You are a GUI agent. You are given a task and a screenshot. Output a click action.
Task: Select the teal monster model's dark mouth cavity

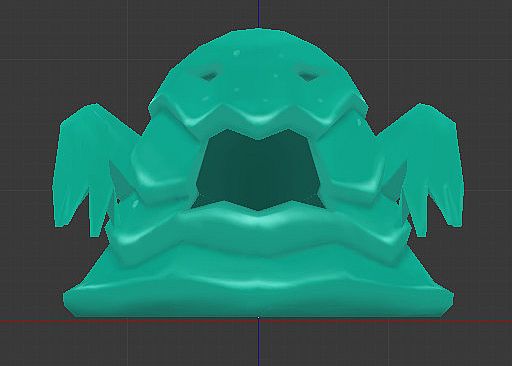click(258, 170)
